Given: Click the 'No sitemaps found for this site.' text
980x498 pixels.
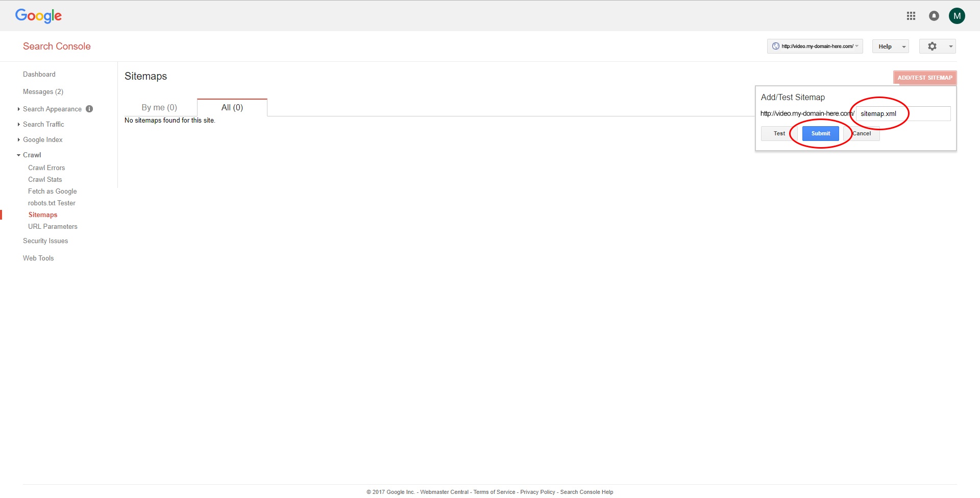Looking at the screenshot, I should click(x=170, y=121).
